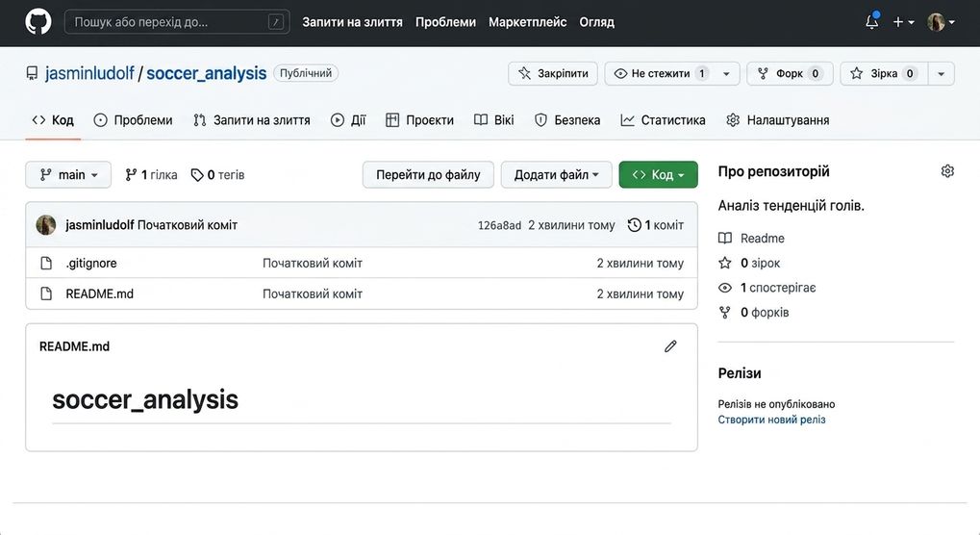The width and height of the screenshot is (980, 535).
Task: Open Проблеми in top navigation
Action: point(445,22)
